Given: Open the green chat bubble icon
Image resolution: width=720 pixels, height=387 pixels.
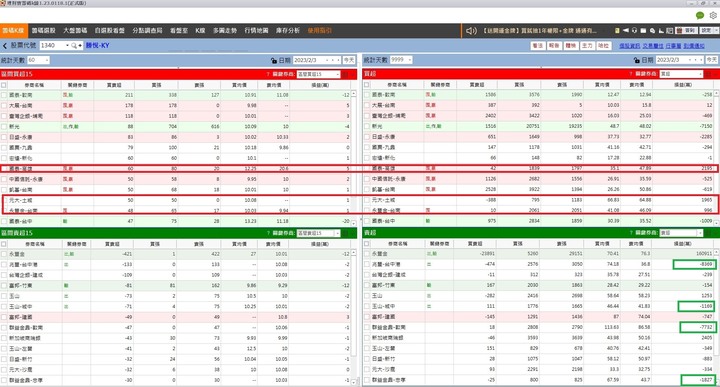Looking at the screenshot, I should [700, 16].
